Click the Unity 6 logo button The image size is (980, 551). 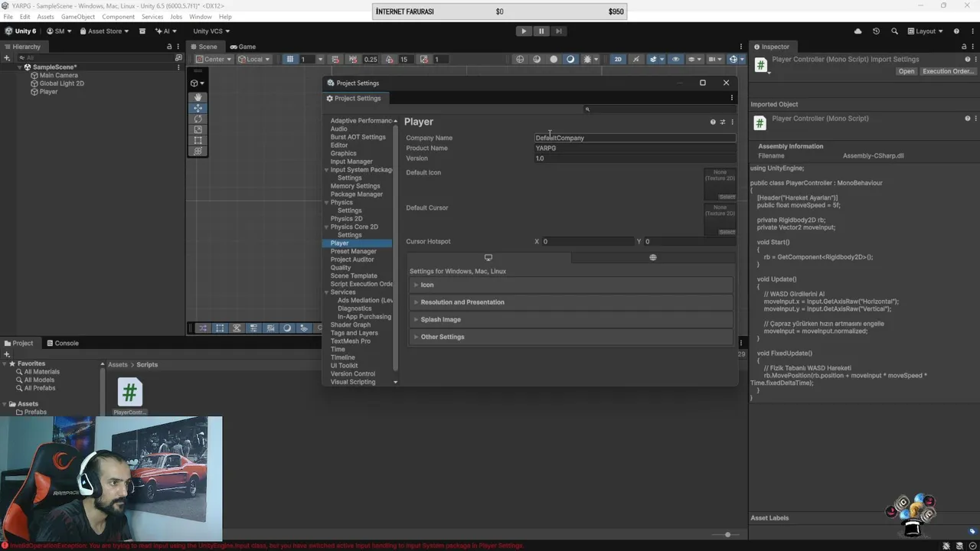point(21,31)
